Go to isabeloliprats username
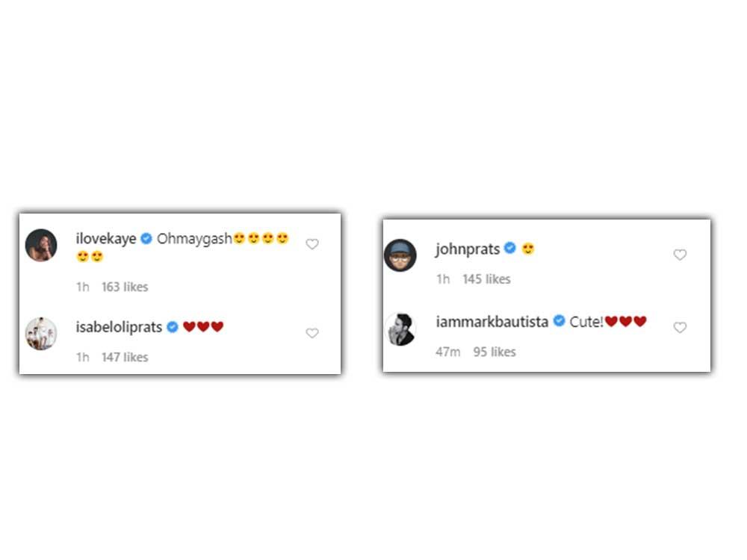Viewport: 747px width, 560px height. click(x=119, y=328)
